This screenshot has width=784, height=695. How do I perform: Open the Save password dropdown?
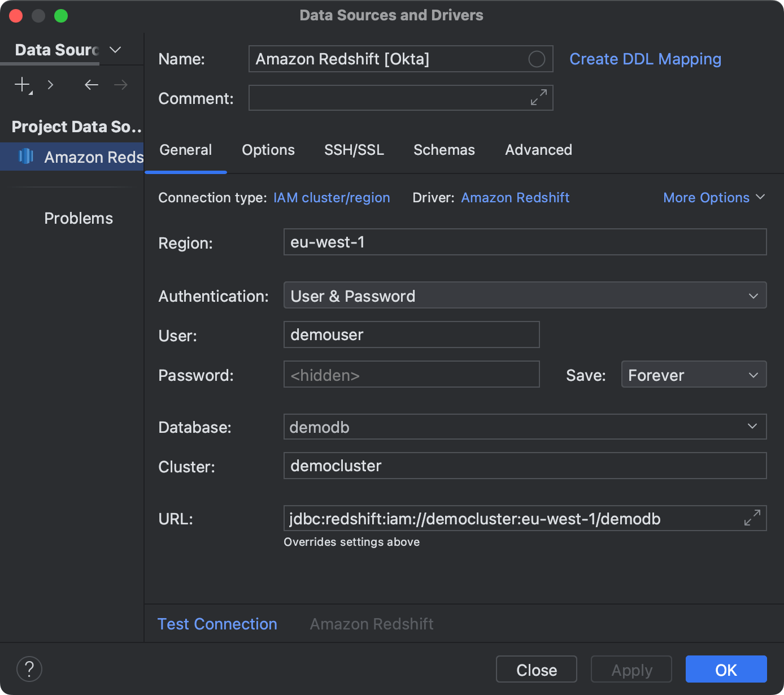(693, 375)
